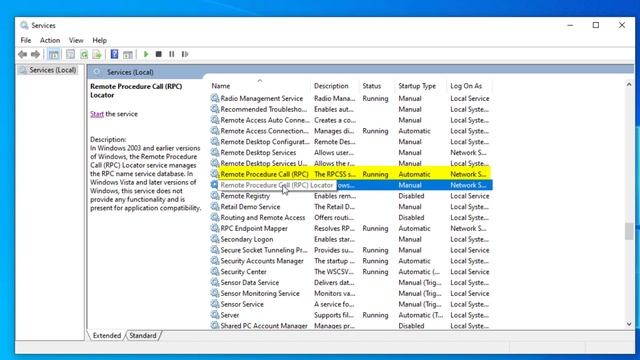Switch to the Extended tab
This screenshot has height=360, width=640.
107,336
